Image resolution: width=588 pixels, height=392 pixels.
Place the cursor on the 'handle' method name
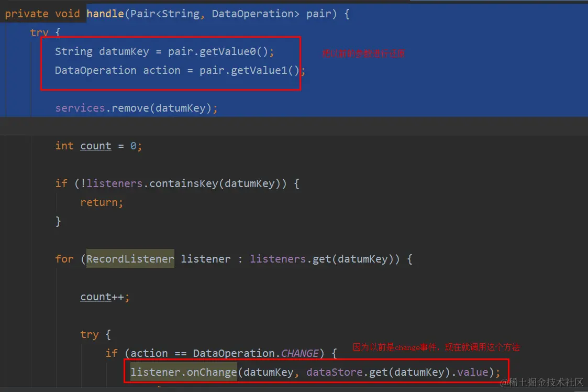[105, 14]
